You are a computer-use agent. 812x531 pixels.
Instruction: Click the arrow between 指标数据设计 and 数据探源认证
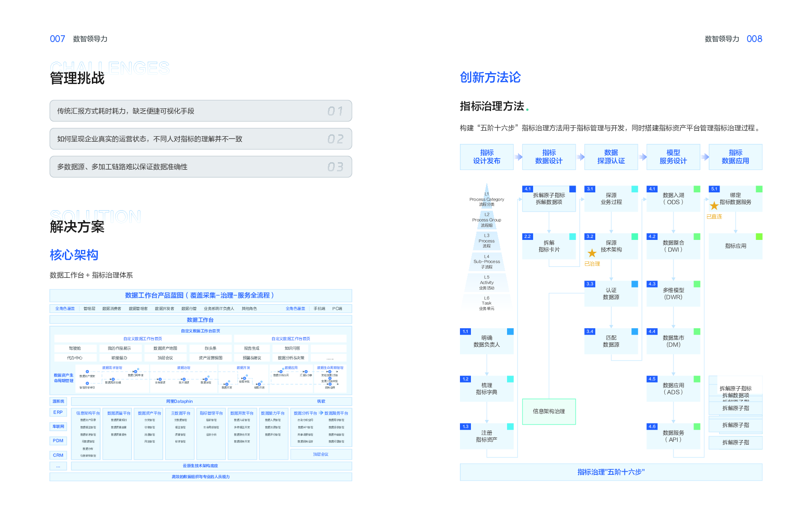coord(580,157)
